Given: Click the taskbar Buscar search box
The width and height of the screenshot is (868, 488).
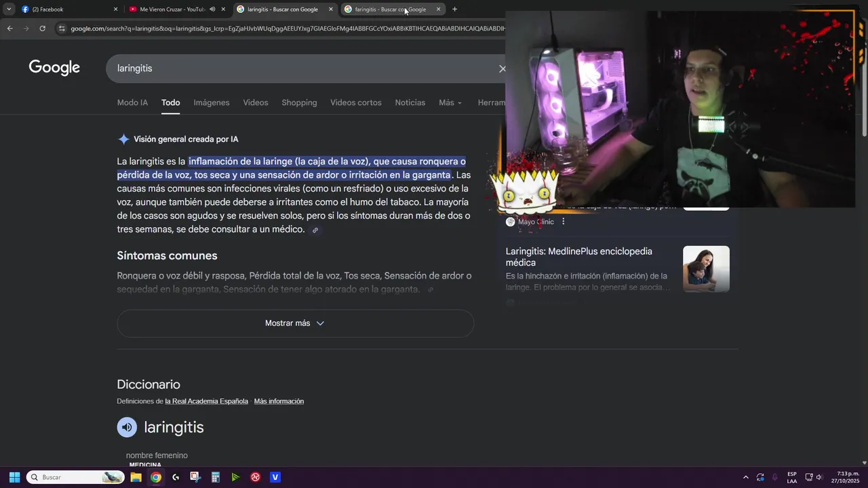Looking at the screenshot, I should tap(75, 477).
